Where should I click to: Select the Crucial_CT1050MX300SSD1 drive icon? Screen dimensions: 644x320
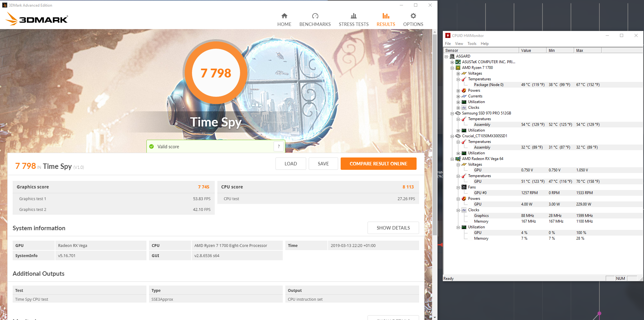[458, 136]
